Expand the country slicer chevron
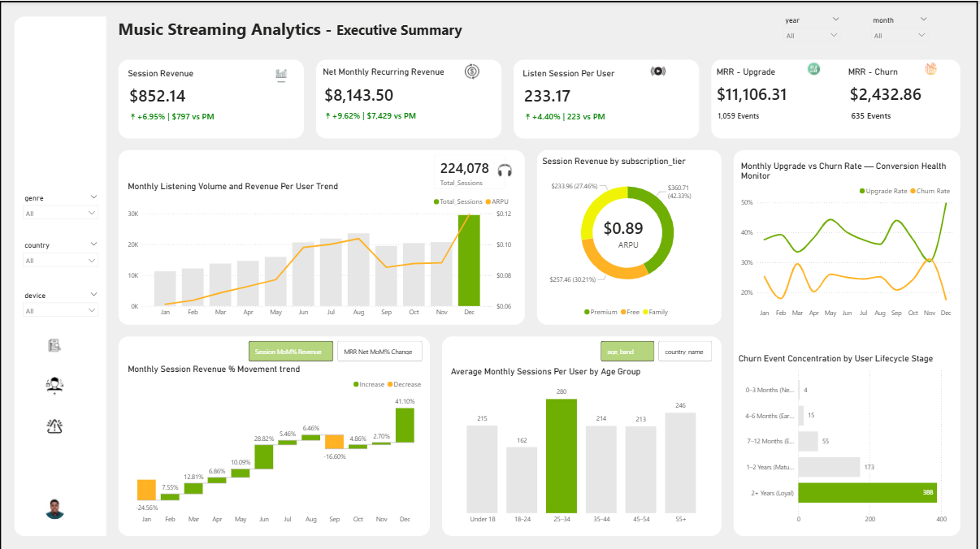This screenshot has height=549, width=980. point(93,244)
